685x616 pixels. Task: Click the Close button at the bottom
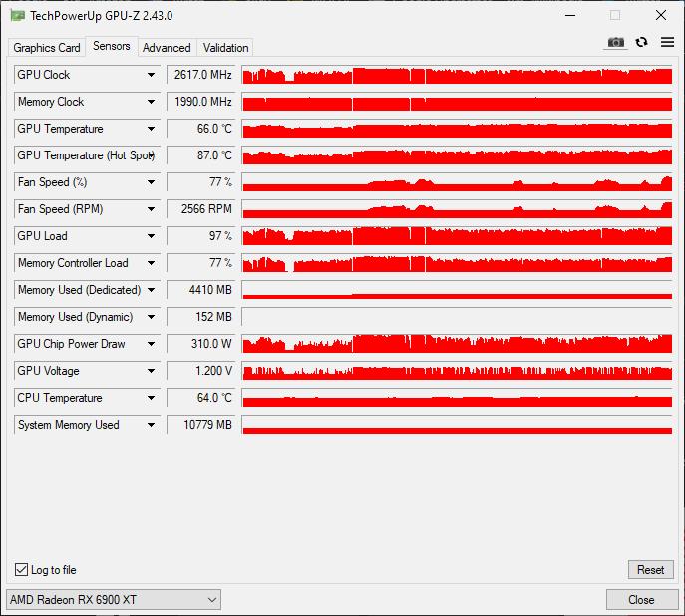click(641, 599)
